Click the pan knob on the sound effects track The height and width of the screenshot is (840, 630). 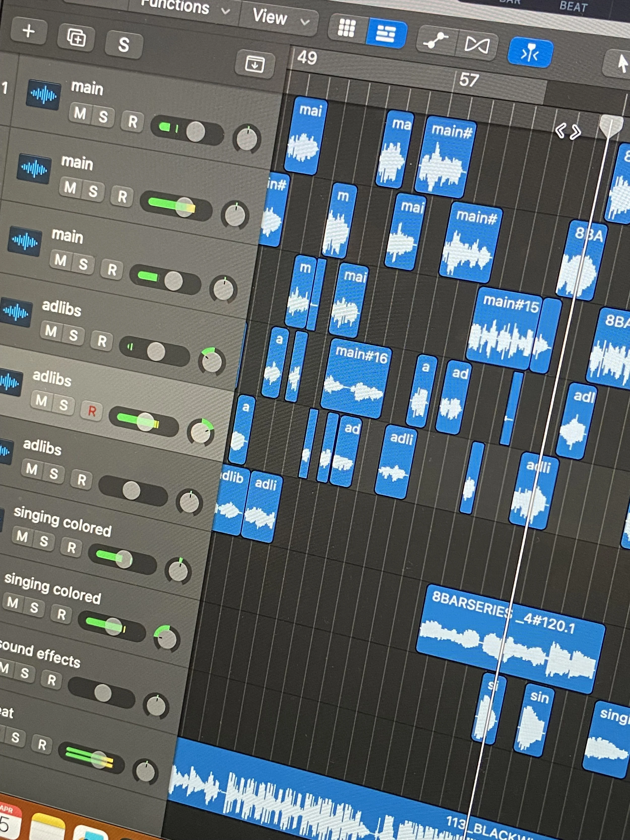(156, 706)
